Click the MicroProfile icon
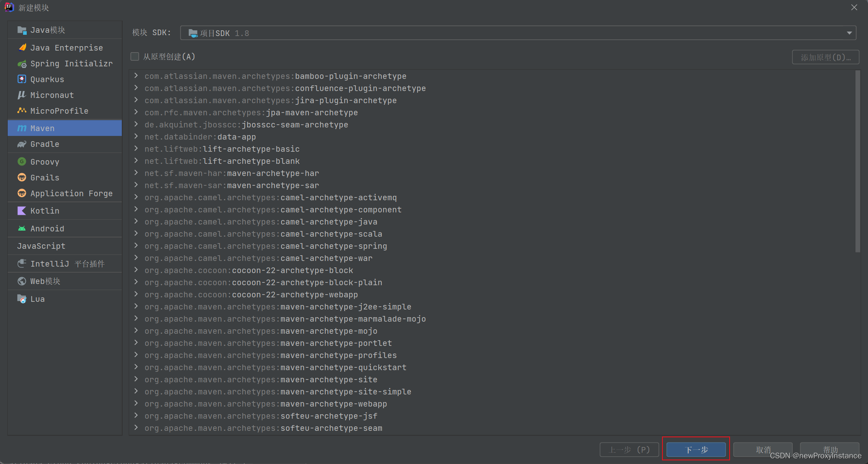Screen dimensions: 868x464 (x=22, y=111)
